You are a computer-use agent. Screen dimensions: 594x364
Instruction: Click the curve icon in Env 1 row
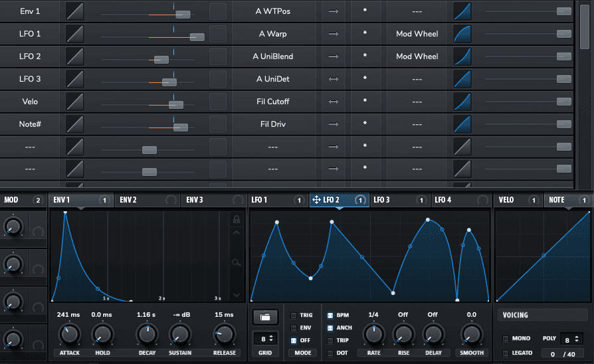click(74, 11)
